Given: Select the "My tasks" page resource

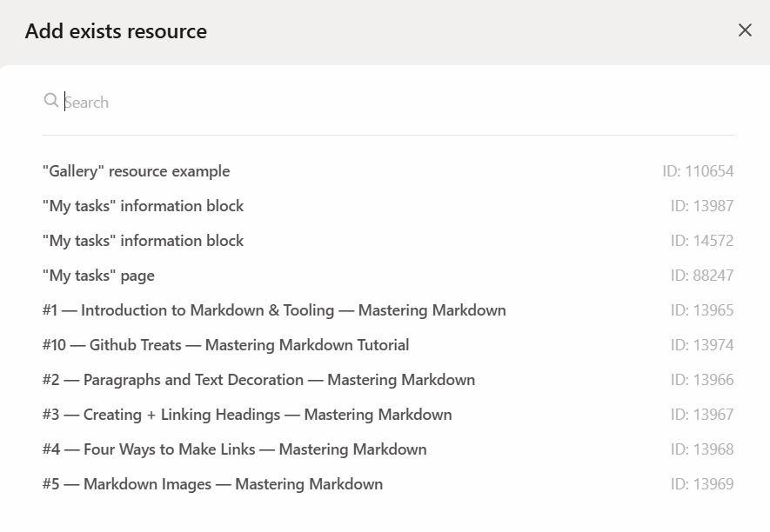Looking at the screenshot, I should (98, 276).
